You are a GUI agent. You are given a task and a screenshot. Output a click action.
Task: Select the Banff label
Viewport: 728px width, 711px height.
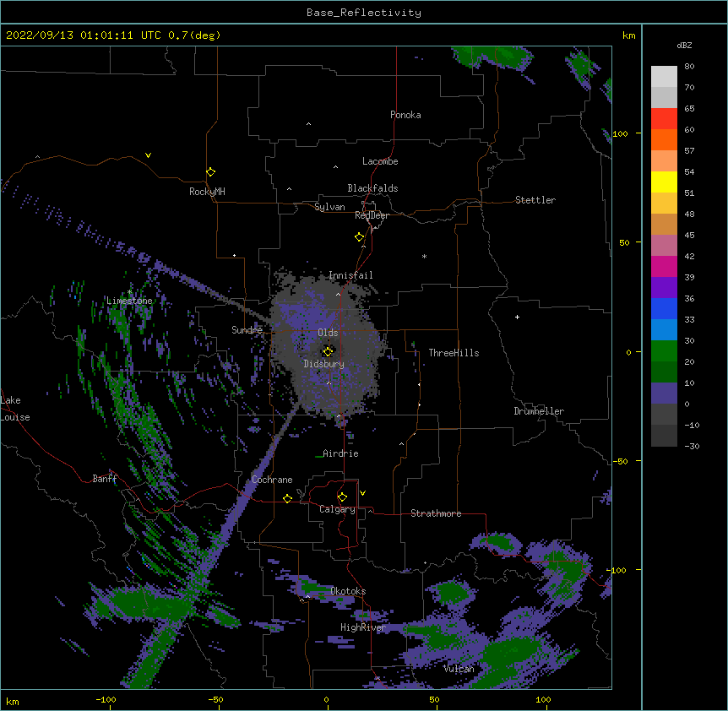105,479
